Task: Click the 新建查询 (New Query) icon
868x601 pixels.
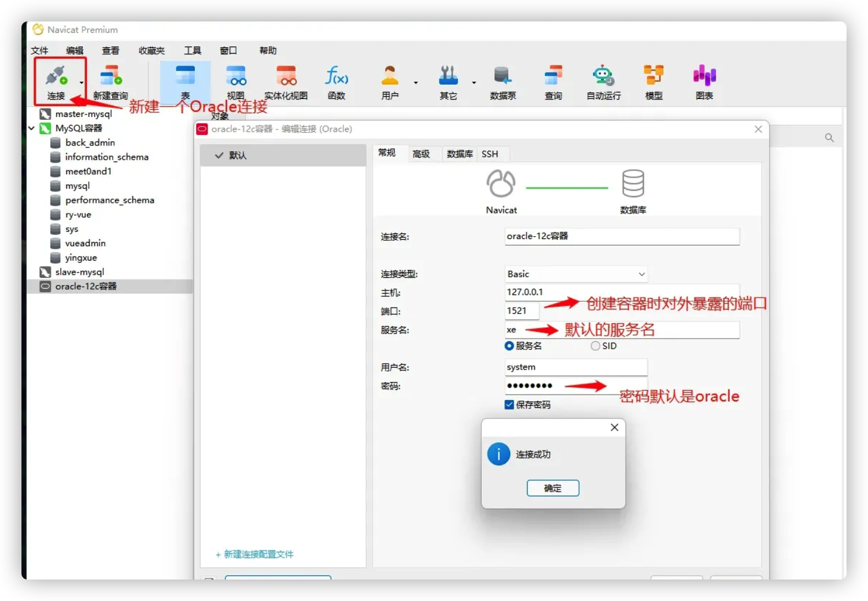Action: pyautogui.click(x=111, y=82)
